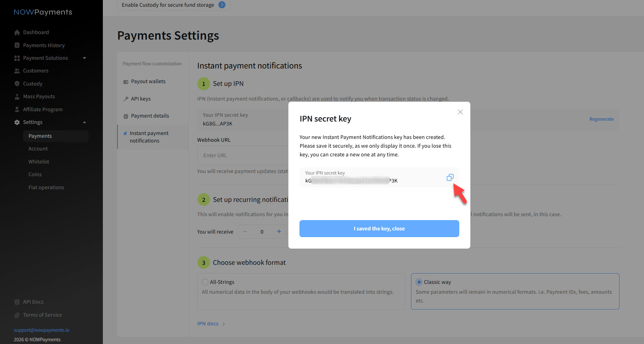Click the Customers people icon

pos(17,71)
